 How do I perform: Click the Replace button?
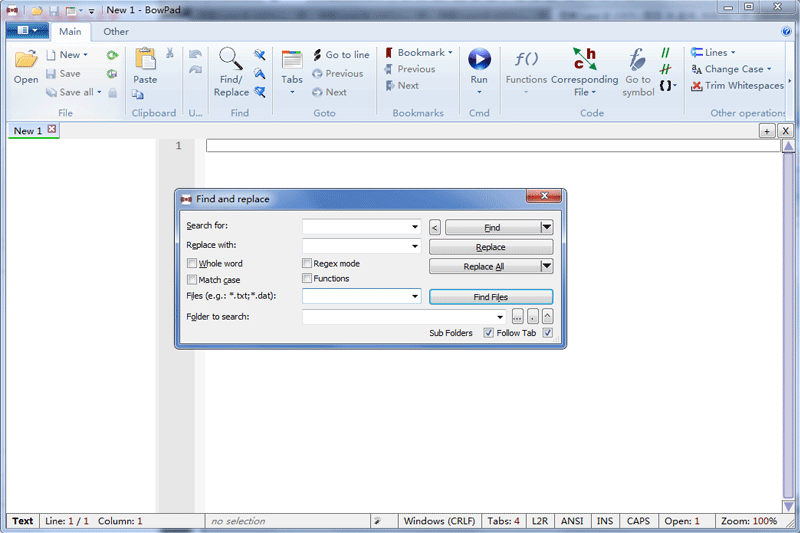tap(490, 247)
